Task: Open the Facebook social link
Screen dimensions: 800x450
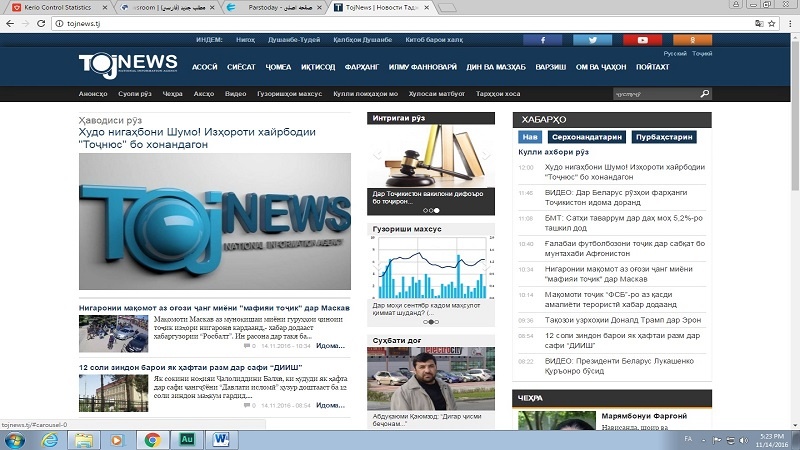Action: 542,40
